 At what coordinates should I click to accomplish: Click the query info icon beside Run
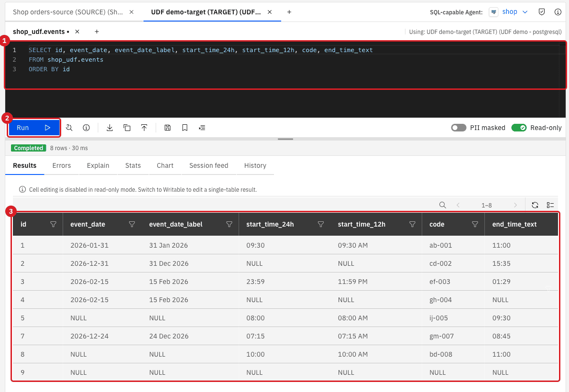point(86,128)
